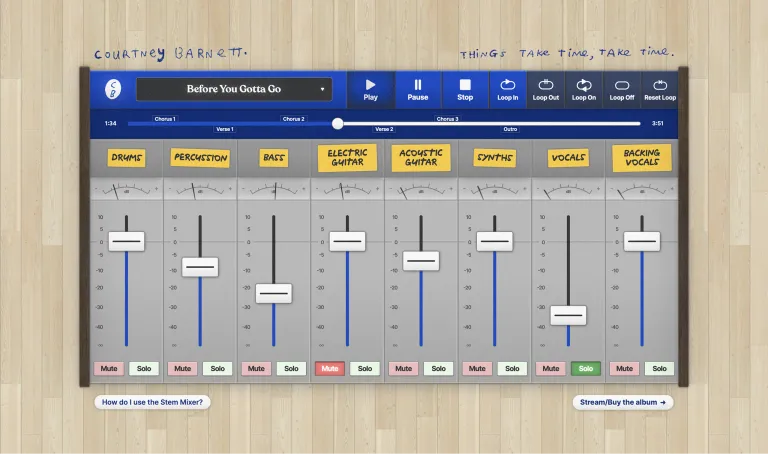The image size is (768, 454).
Task: Stop the track
Action: coord(465,90)
